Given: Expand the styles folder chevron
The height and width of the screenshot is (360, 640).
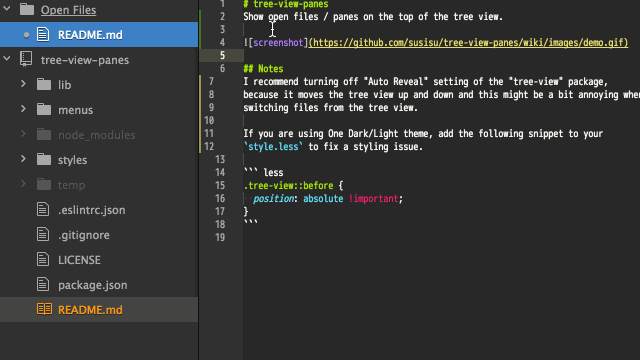Looking at the screenshot, I should (23, 159).
